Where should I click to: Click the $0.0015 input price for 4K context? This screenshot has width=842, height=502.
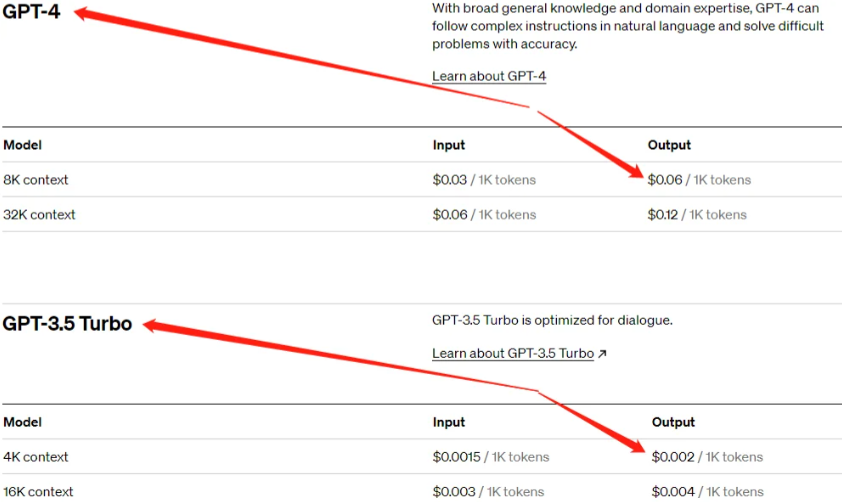tap(456, 457)
